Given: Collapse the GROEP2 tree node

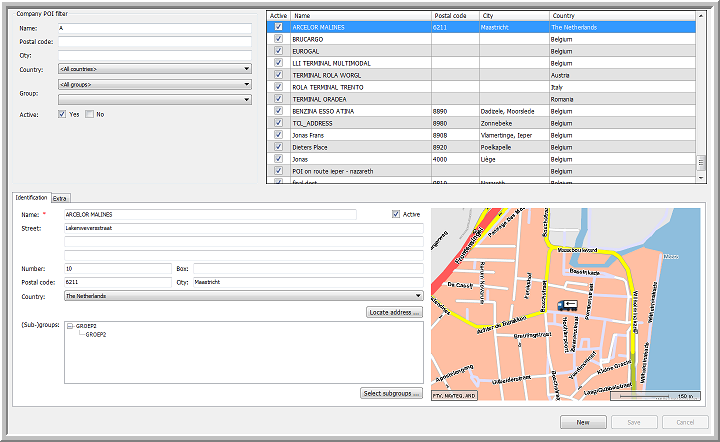Looking at the screenshot, I should 69,326.
